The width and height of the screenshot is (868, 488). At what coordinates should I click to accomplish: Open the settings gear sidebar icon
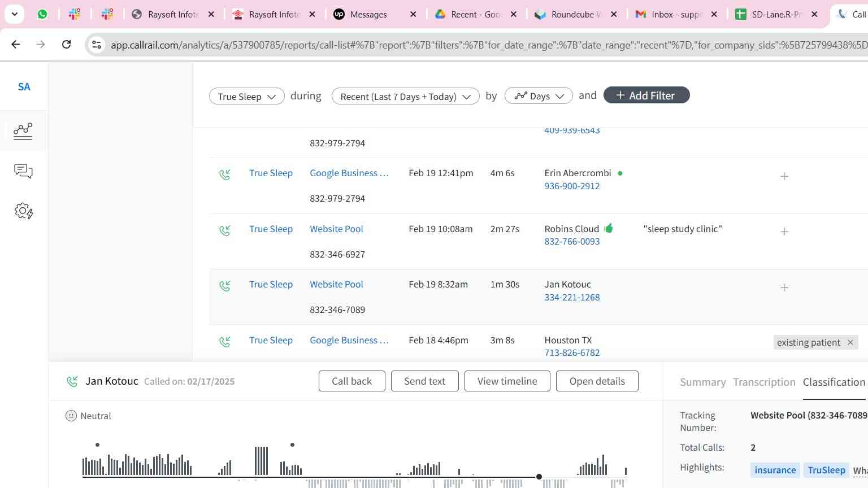tap(23, 211)
